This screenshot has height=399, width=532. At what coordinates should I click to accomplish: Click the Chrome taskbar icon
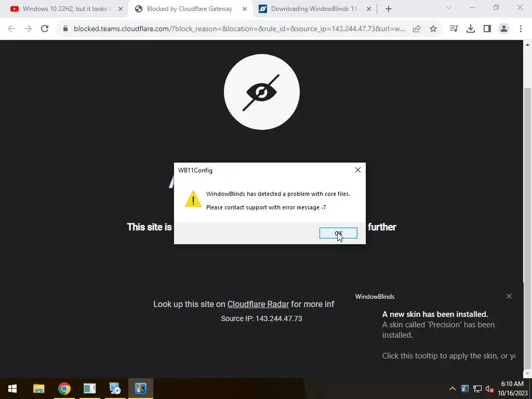(64, 389)
